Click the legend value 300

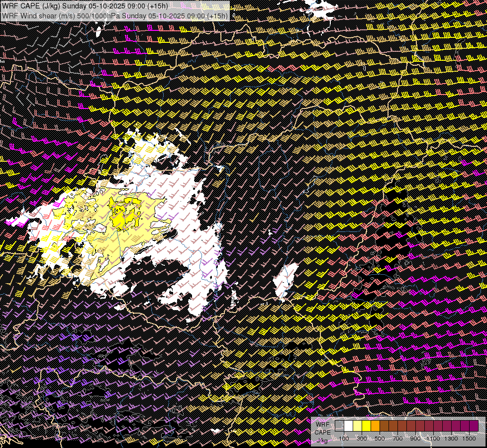point(362,439)
